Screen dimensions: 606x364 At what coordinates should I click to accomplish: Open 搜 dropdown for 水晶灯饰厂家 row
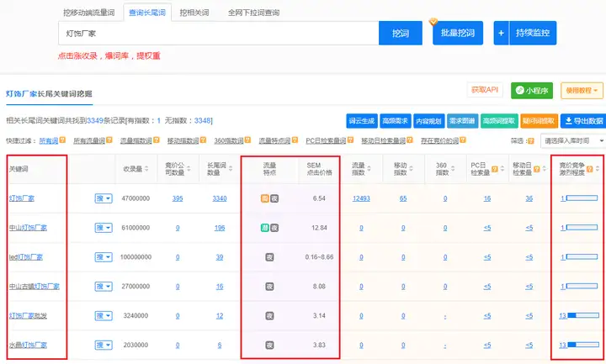point(104,346)
